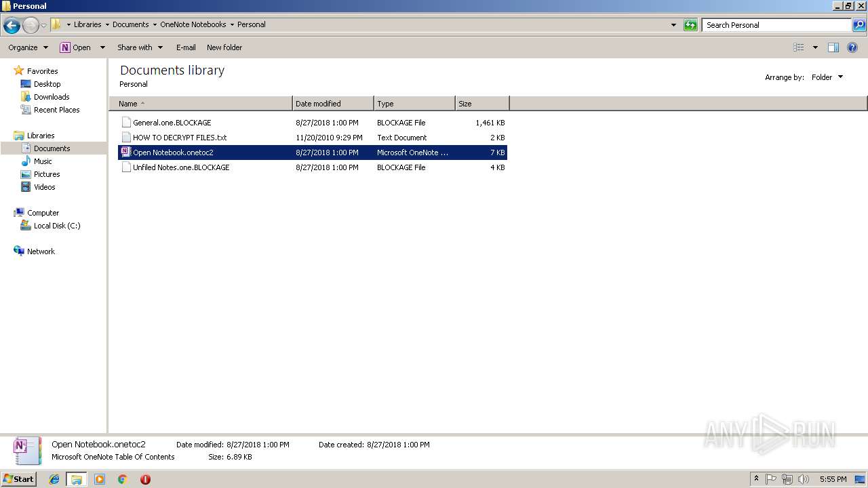Create a New folder

click(x=224, y=47)
